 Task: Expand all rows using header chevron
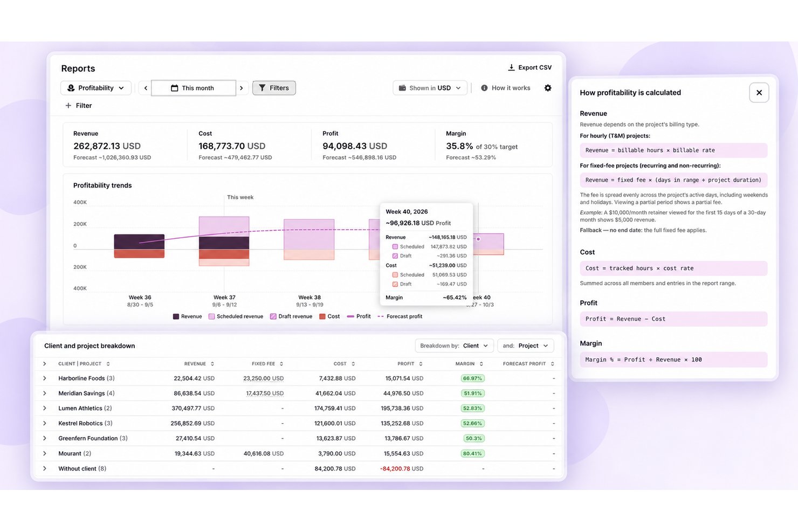click(45, 364)
